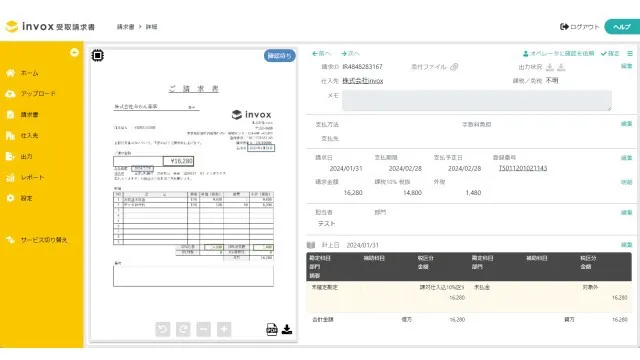640x360 pixels.
Task: Request operator confirmation (オペレータに確認を依頼)
Action: [x=558, y=53]
